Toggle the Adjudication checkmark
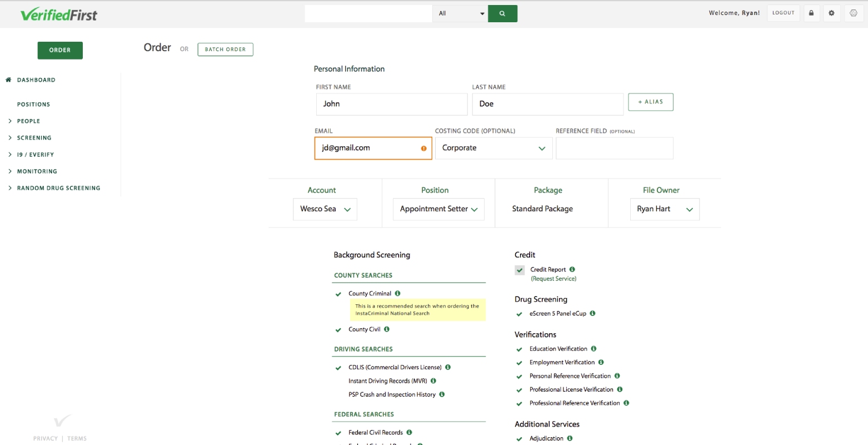Image resolution: width=868 pixels, height=445 pixels. (519, 439)
